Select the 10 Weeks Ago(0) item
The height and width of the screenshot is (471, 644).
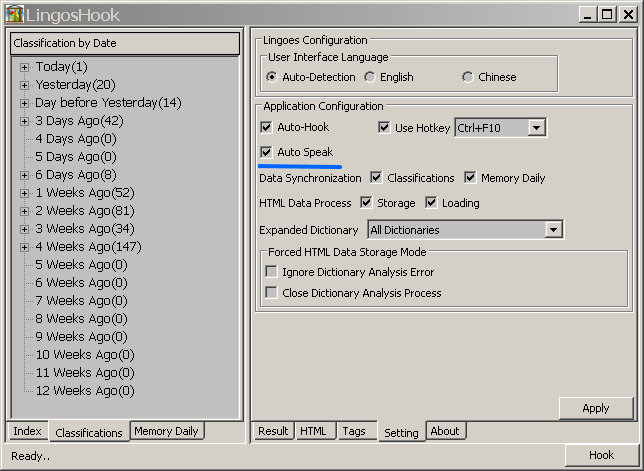click(x=85, y=355)
